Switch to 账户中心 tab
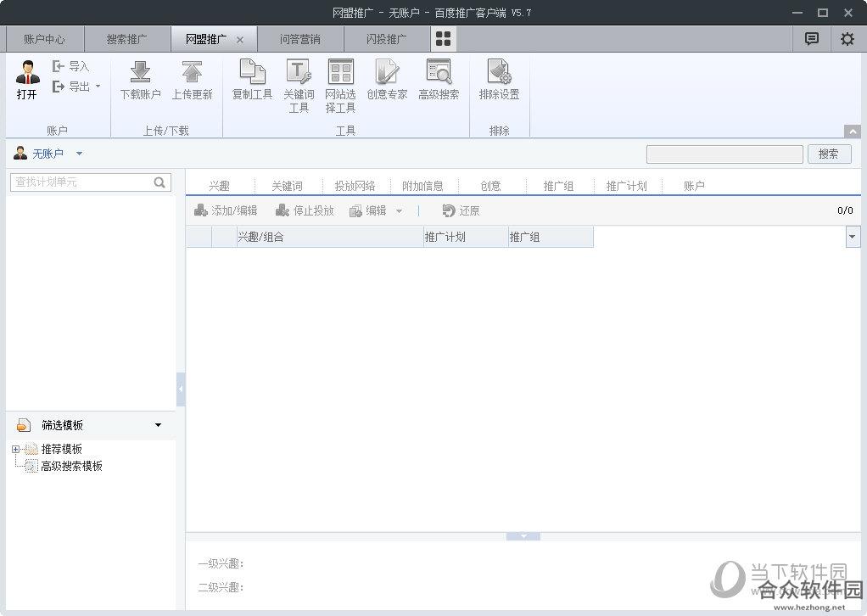Image resolution: width=867 pixels, height=616 pixels. click(44, 39)
